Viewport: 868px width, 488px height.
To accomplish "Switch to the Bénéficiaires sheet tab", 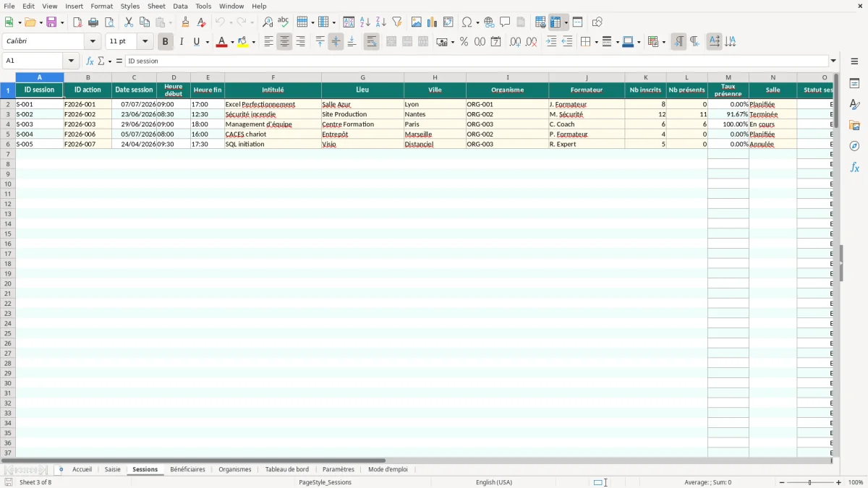I will 187,469.
